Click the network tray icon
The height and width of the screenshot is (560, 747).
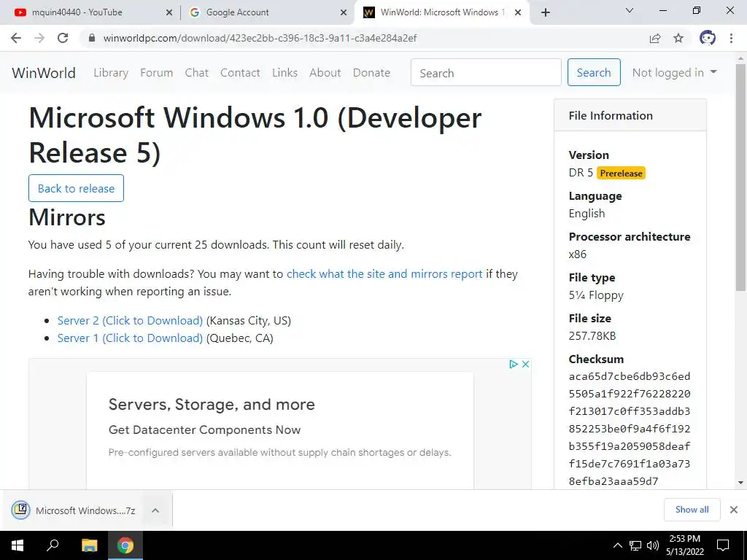635,545
